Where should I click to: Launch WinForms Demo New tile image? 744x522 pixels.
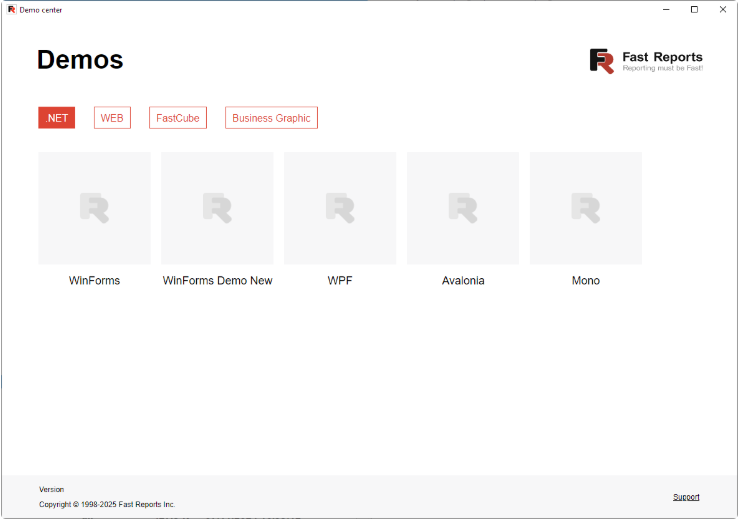point(217,208)
